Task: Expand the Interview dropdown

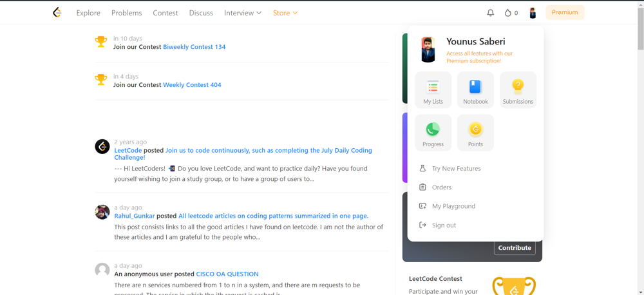Action: pos(243,13)
